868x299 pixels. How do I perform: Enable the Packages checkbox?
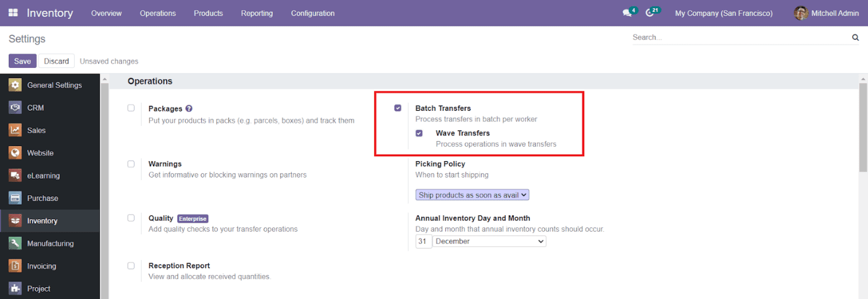pos(131,108)
